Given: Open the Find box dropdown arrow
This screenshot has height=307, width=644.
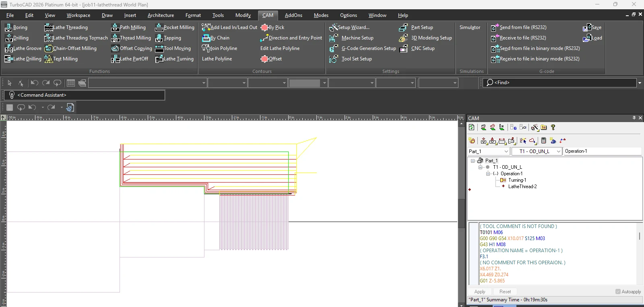Looking at the screenshot, I should click(x=640, y=83).
